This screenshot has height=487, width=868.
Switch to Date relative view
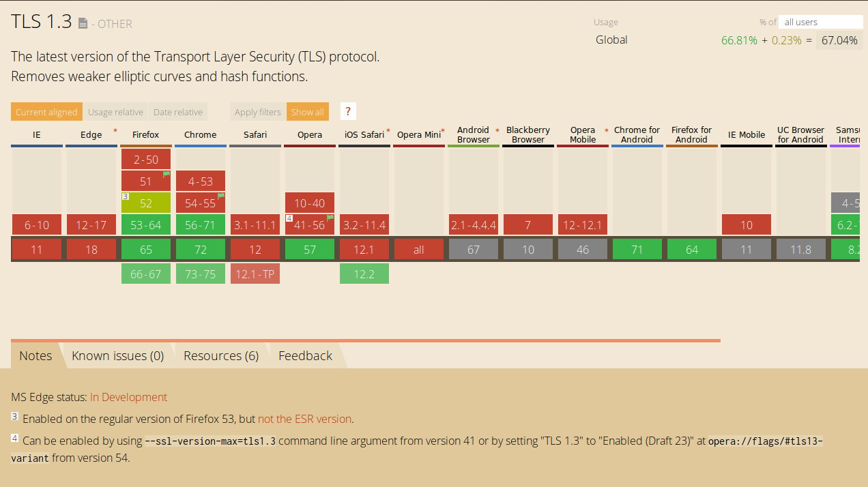(x=178, y=112)
